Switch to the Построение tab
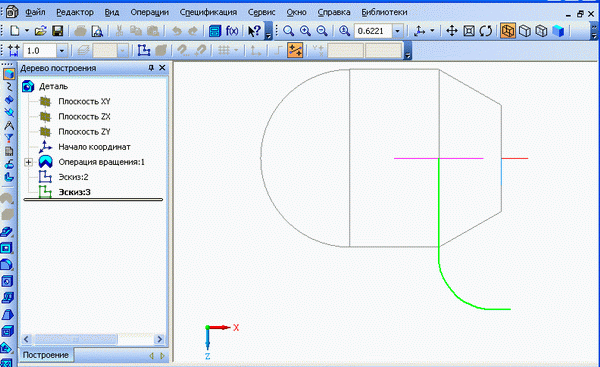The width and height of the screenshot is (600, 367). (x=46, y=355)
